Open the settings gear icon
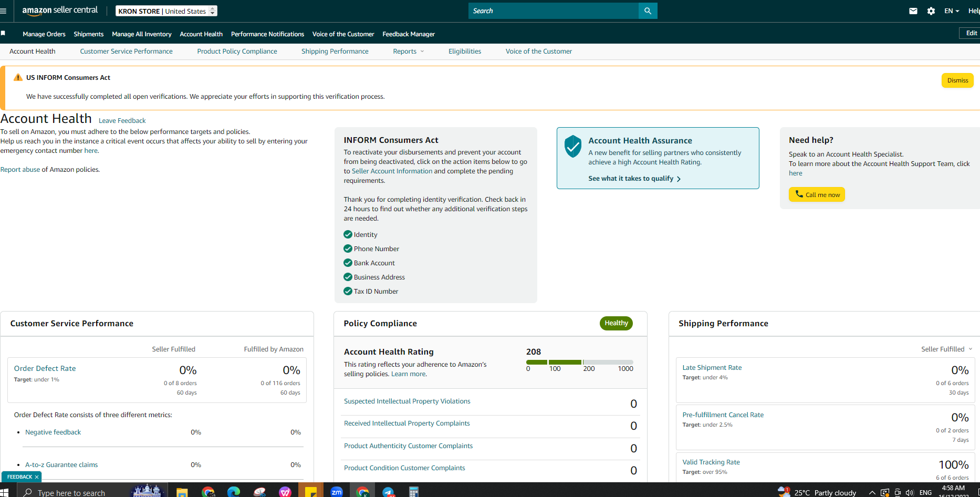 coord(931,11)
